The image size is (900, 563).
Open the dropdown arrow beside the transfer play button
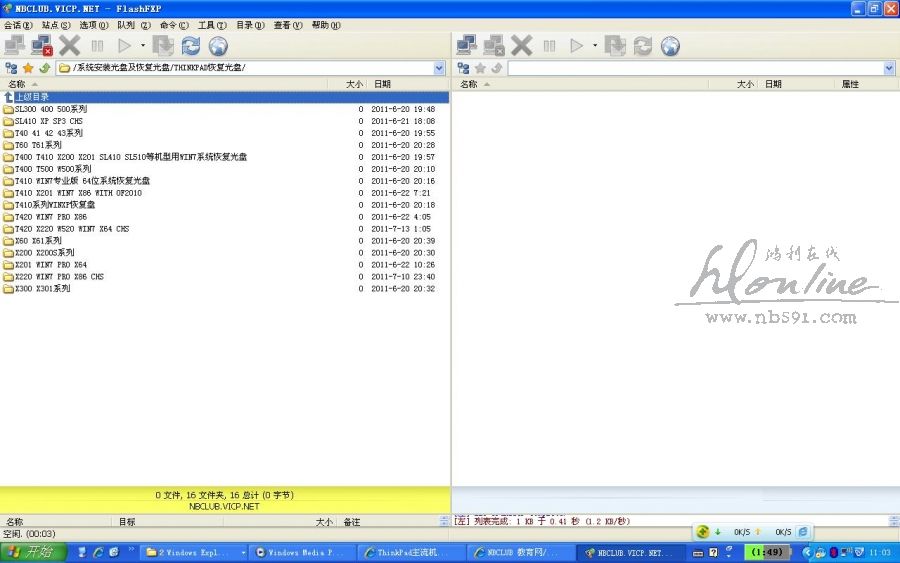(x=143, y=45)
